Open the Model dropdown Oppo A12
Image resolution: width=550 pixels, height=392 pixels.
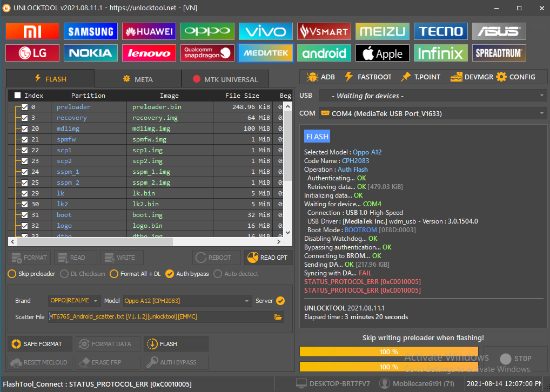coord(187,301)
